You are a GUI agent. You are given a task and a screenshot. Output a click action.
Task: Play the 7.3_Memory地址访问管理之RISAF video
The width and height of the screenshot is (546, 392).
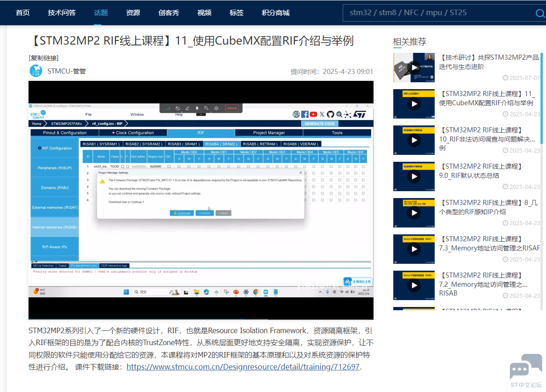414,249
